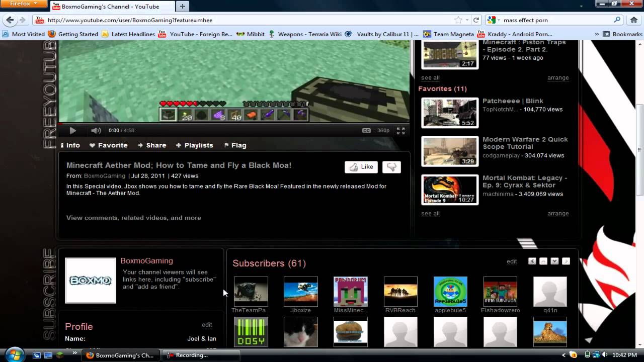The height and width of the screenshot is (362, 644).
Task: View comments, related videos, and more
Action: click(x=134, y=218)
